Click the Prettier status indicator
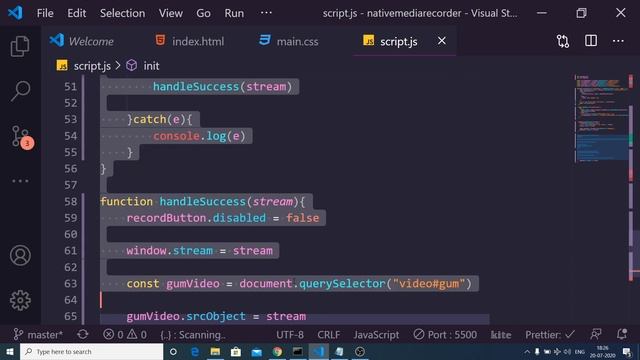This screenshot has width=640, height=360. pyautogui.click(x=550, y=335)
